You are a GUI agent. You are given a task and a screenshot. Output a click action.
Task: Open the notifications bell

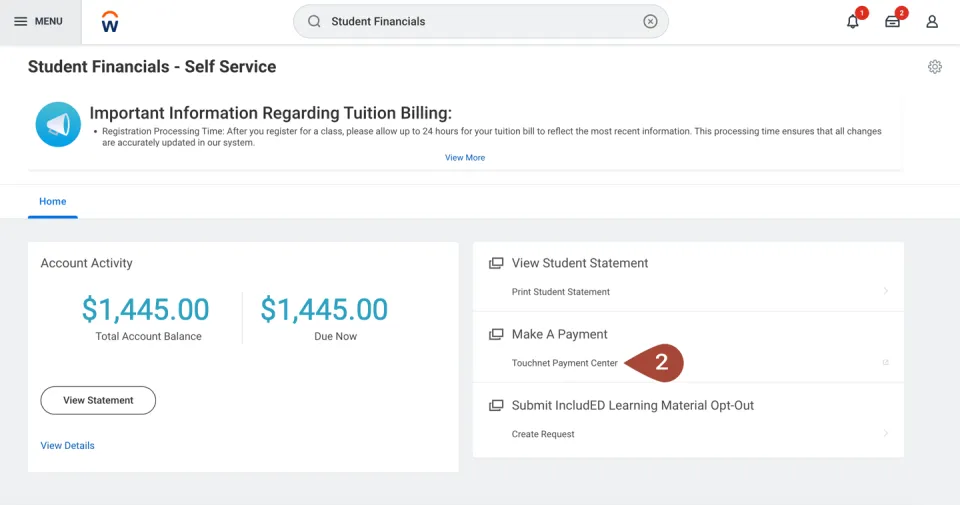click(853, 22)
